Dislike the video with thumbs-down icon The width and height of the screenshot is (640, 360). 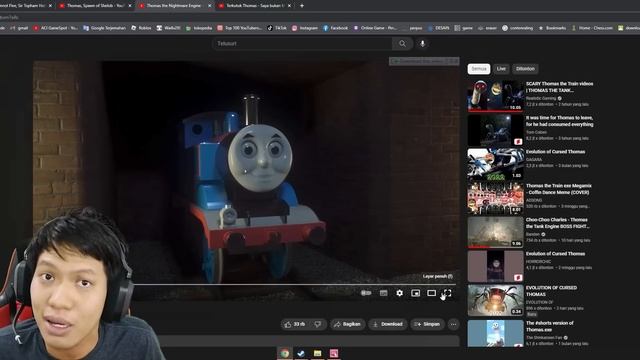coord(318,324)
